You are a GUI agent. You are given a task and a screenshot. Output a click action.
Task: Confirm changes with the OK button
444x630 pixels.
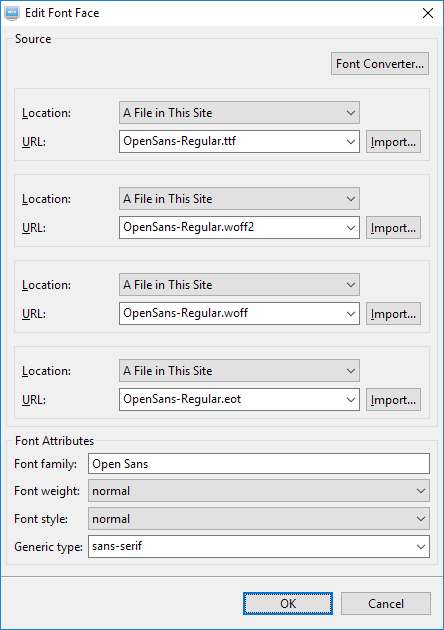tap(288, 603)
